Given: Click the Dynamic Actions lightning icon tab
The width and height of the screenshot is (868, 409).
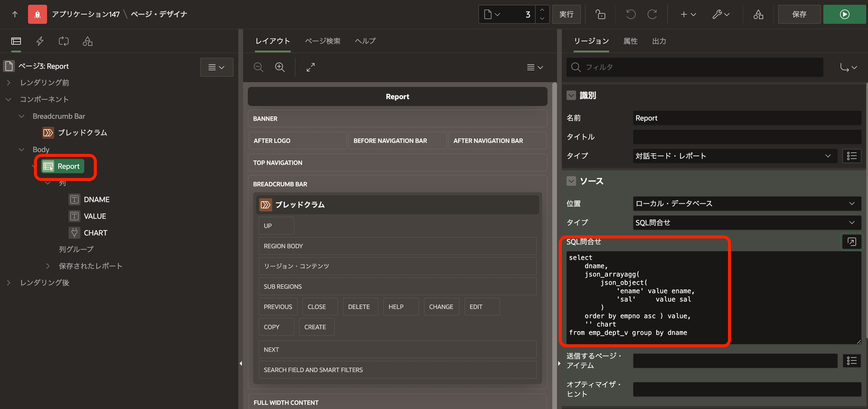Looking at the screenshot, I should point(40,41).
